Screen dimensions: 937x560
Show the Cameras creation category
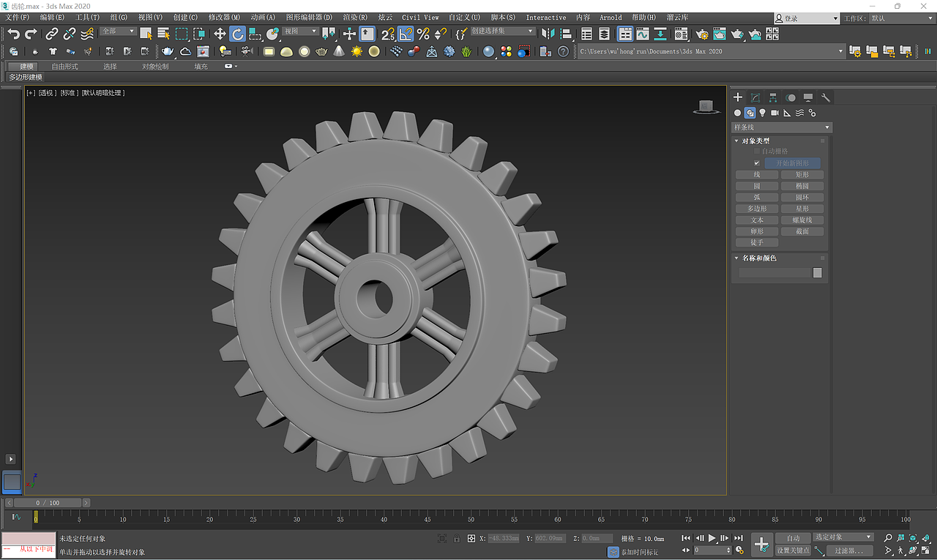774,113
